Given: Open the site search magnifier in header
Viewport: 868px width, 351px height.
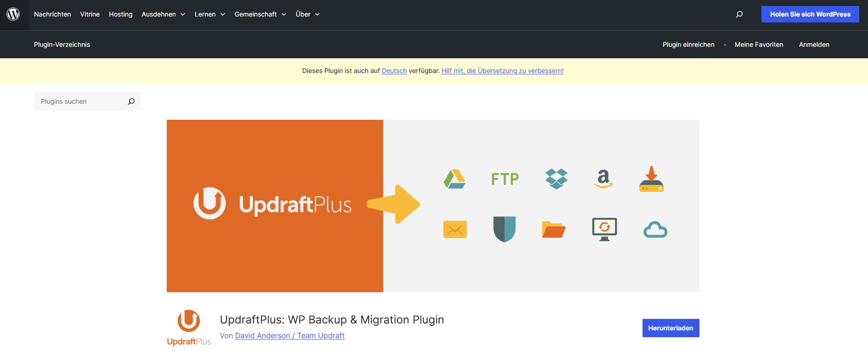Looking at the screenshot, I should click(x=739, y=14).
